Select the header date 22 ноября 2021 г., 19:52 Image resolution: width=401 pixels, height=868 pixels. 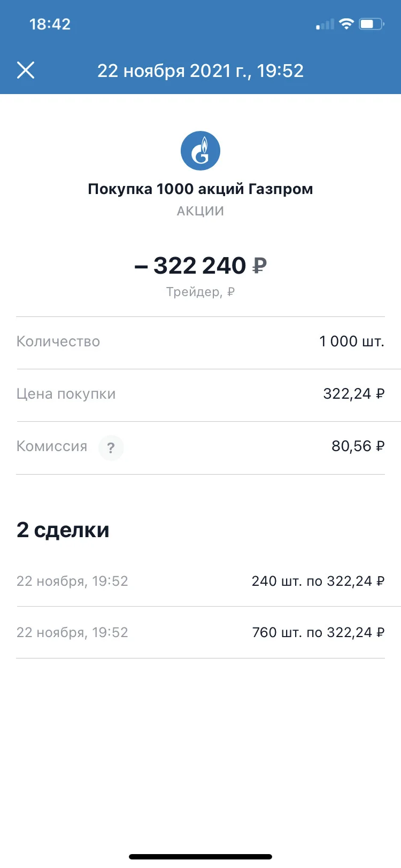pyautogui.click(x=200, y=71)
